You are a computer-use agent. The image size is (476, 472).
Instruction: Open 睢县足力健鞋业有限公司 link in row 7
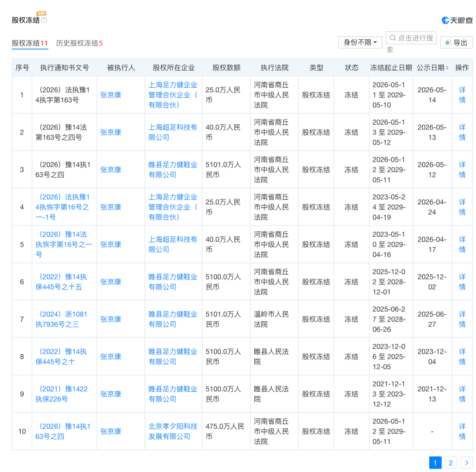pos(173,319)
